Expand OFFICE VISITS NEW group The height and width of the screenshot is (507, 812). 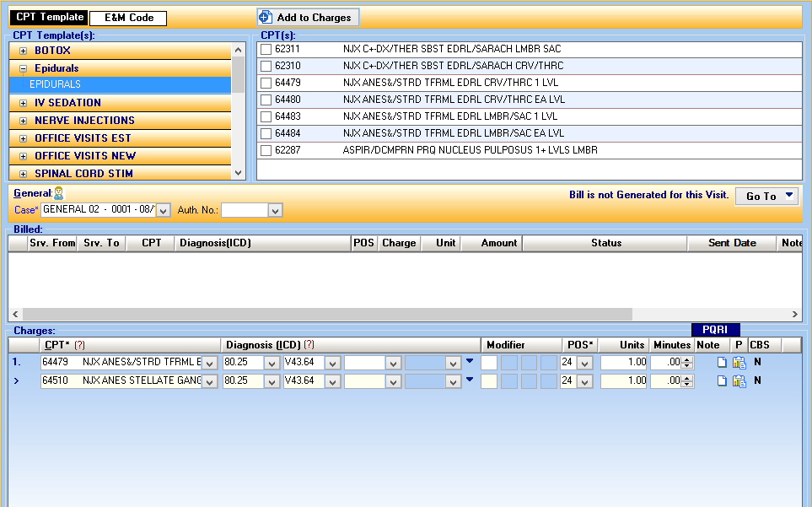(x=23, y=156)
